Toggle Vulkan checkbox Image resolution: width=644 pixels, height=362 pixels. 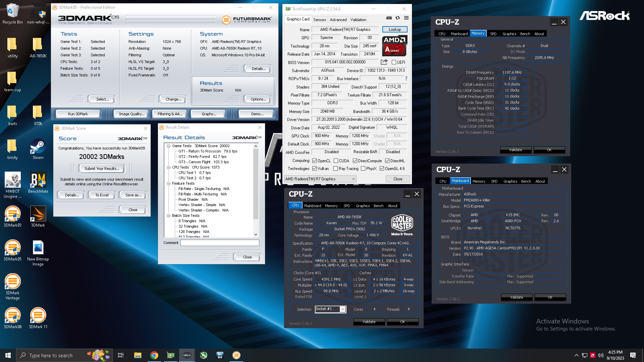(314, 169)
